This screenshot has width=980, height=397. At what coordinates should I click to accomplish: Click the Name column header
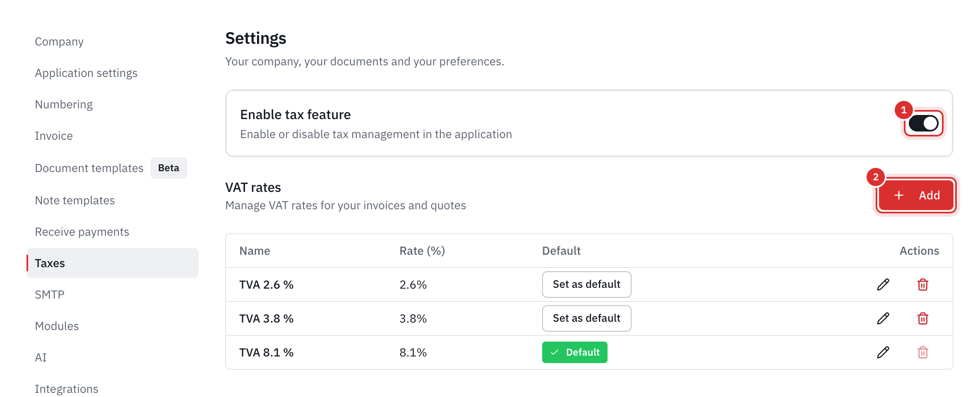[x=255, y=251]
